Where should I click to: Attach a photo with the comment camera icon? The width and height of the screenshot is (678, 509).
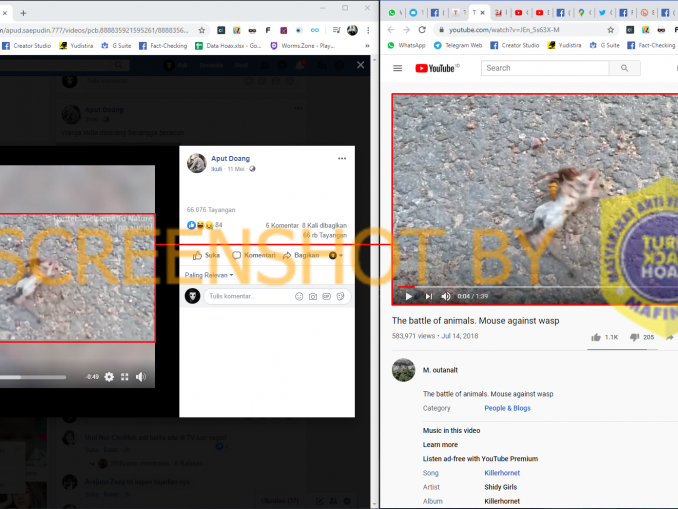[x=313, y=296]
